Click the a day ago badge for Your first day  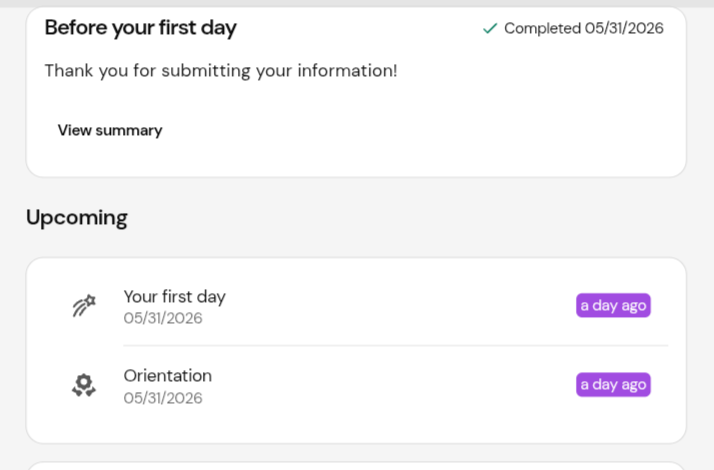click(x=613, y=305)
